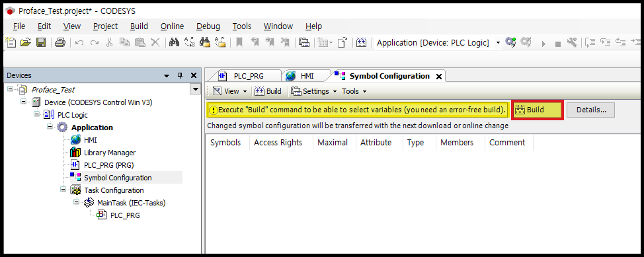Click the Step Over icon
The image size is (644, 257).
pyautogui.click(x=590, y=42)
